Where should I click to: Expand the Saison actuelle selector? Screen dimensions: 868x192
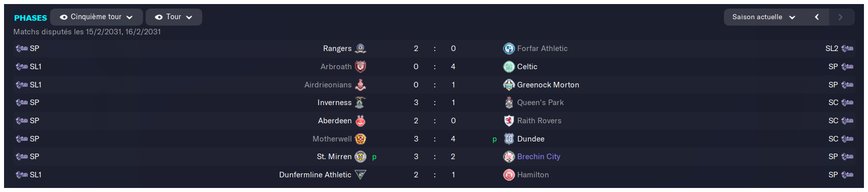(x=764, y=17)
